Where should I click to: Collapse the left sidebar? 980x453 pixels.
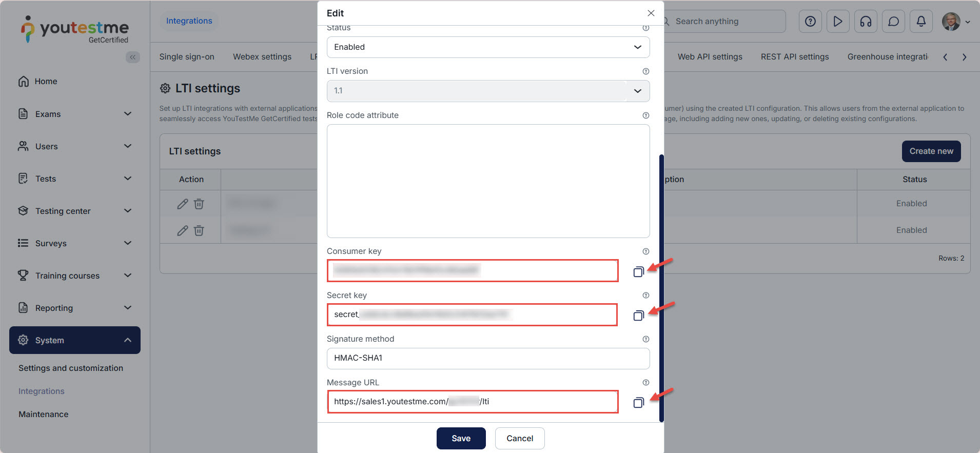133,57
